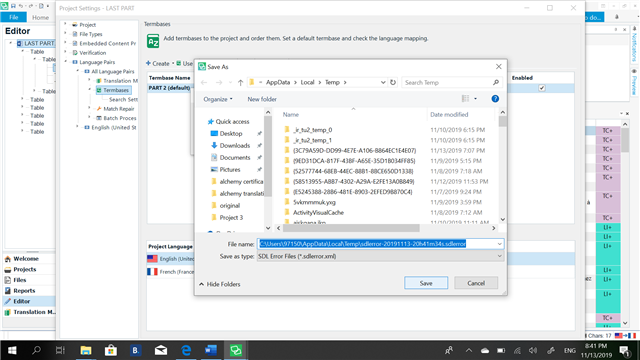Select the ActivityVisualCache folder
Image resolution: width=640 pixels, height=360 pixels.
pyautogui.click(x=318, y=212)
